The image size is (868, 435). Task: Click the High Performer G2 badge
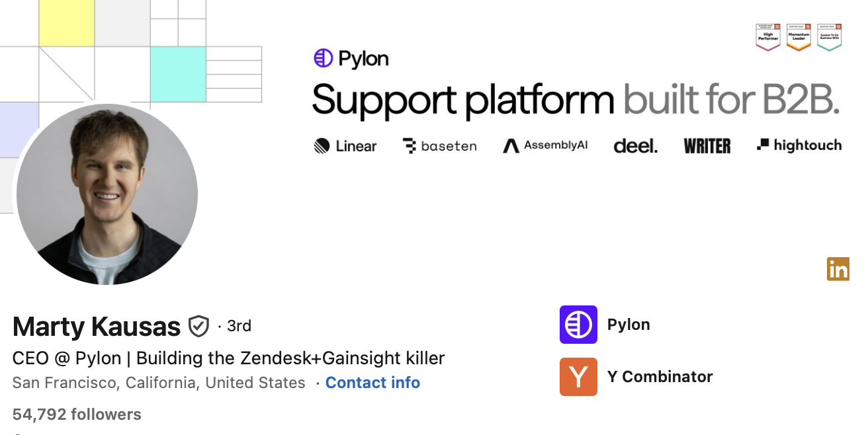(767, 37)
